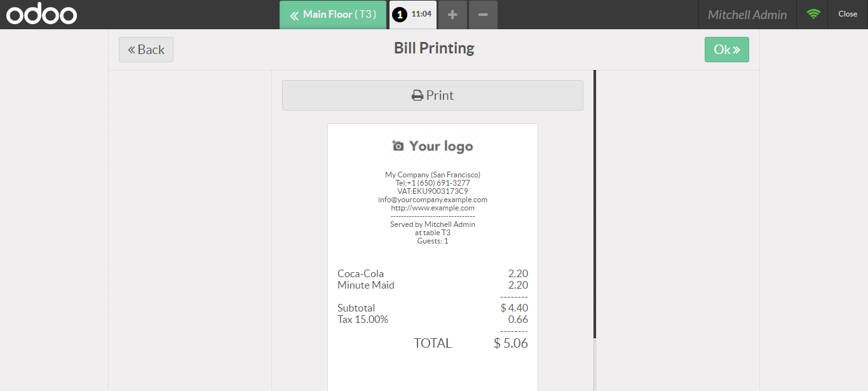Click the info@yourcompany.example.com email text

[x=433, y=200]
